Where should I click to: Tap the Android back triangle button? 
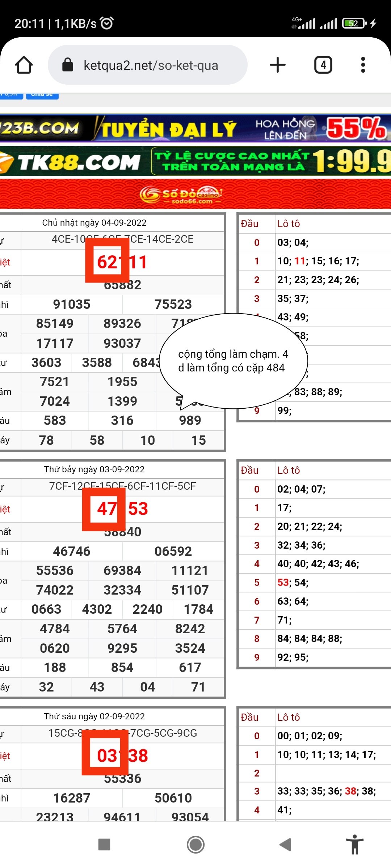tap(285, 844)
